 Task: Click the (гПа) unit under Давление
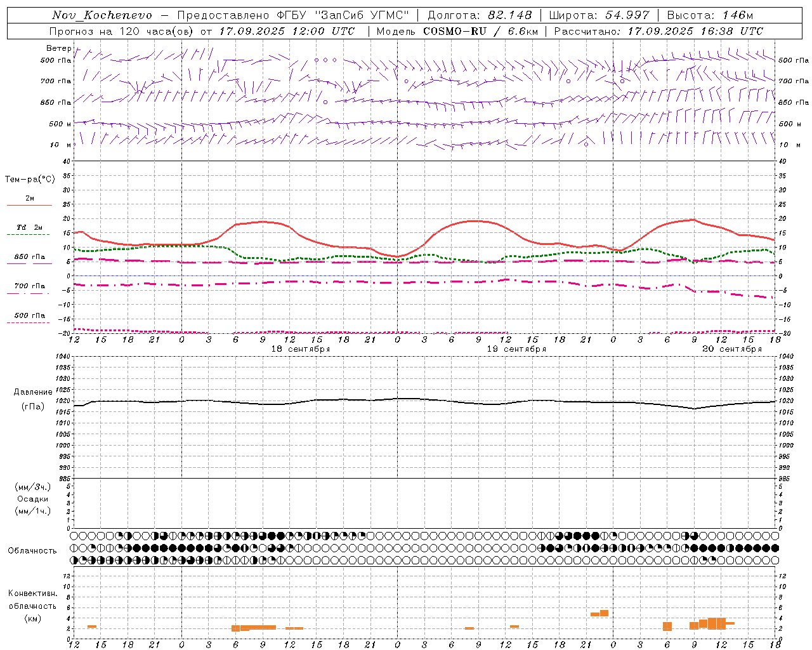[x=33, y=406]
